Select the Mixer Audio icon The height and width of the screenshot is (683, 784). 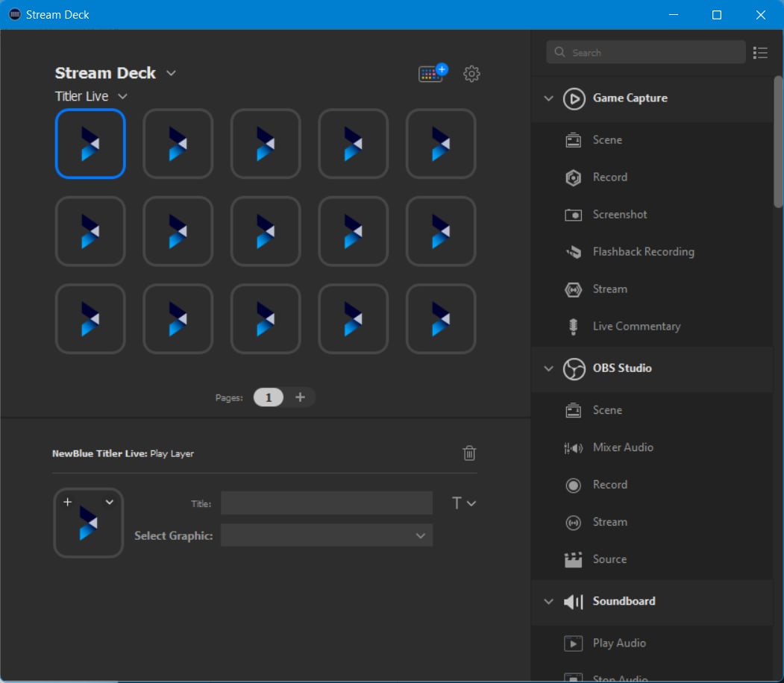(x=573, y=447)
